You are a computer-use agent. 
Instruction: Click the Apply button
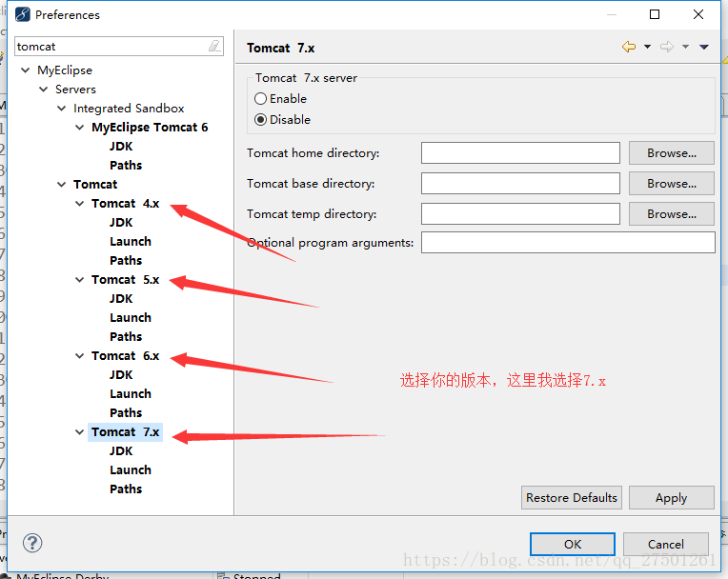[x=672, y=498]
